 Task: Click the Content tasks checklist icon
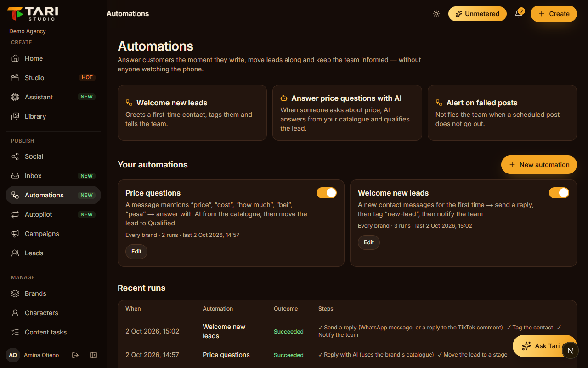pyautogui.click(x=15, y=332)
